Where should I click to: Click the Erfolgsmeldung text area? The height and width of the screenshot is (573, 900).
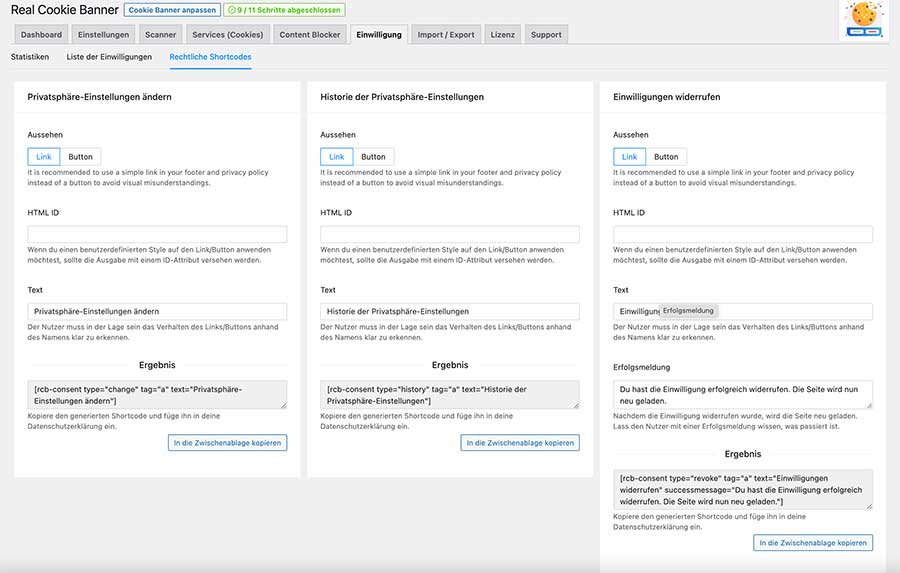(742, 393)
